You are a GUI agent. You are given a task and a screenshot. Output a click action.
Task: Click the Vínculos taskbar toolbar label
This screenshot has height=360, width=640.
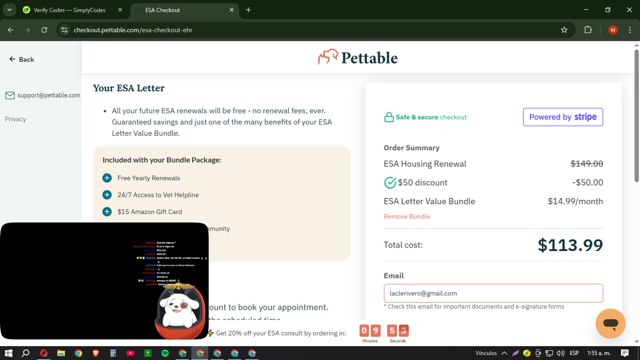click(486, 353)
